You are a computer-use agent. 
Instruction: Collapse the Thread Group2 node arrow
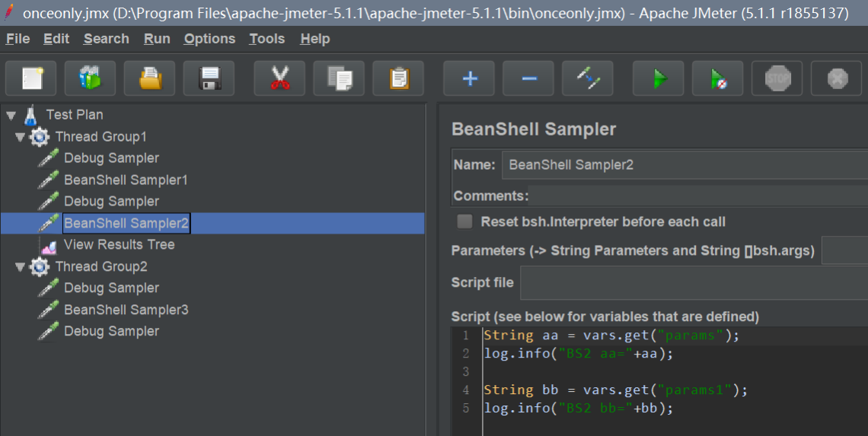coord(20,266)
